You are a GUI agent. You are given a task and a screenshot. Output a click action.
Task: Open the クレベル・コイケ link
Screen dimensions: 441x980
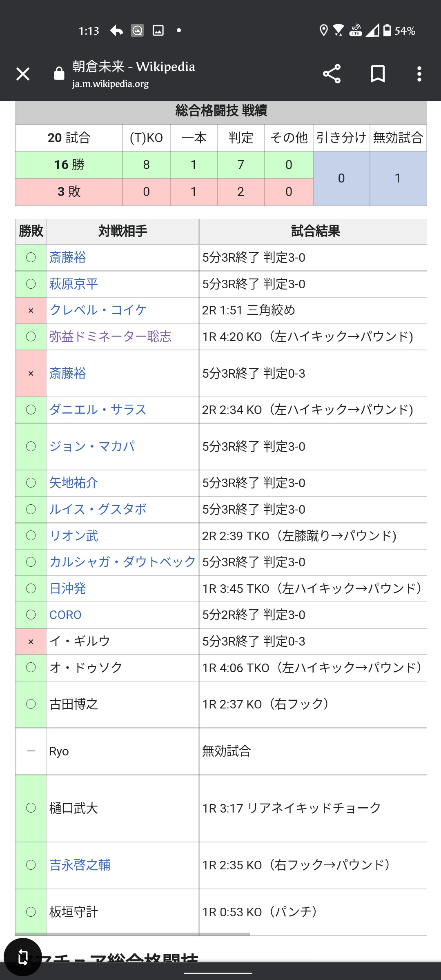point(98,310)
